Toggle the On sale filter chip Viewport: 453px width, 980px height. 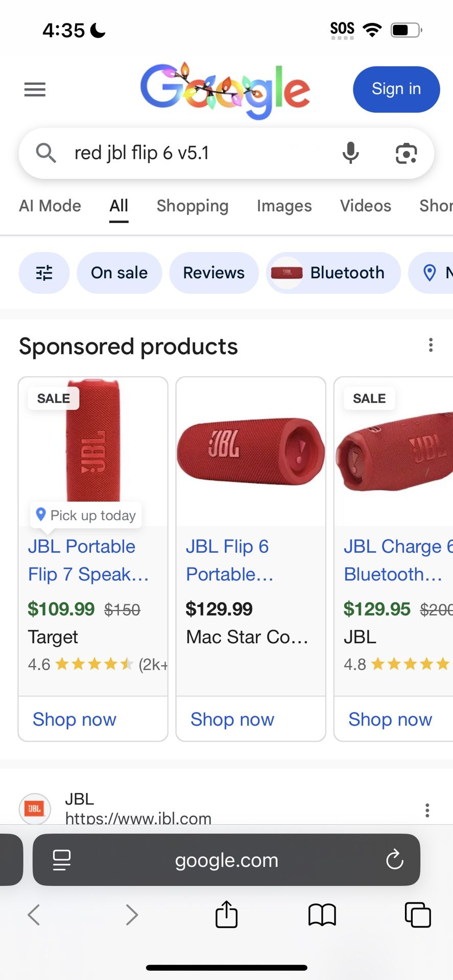[x=118, y=273]
